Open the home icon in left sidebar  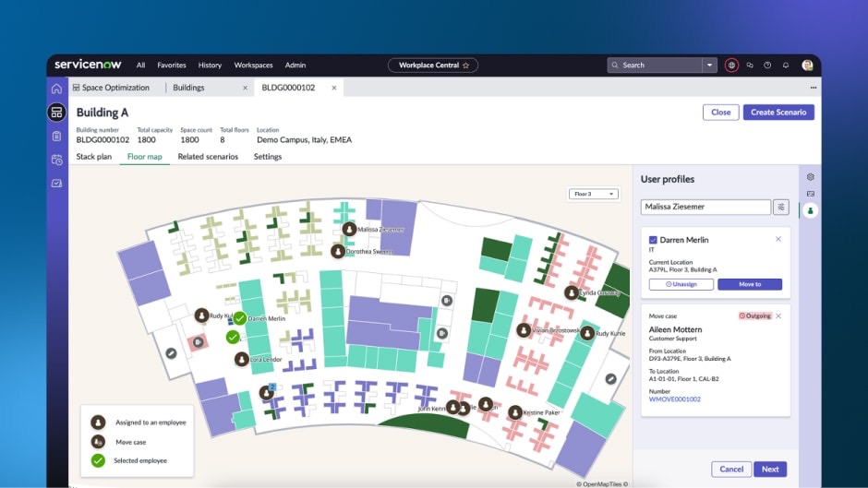(56, 89)
